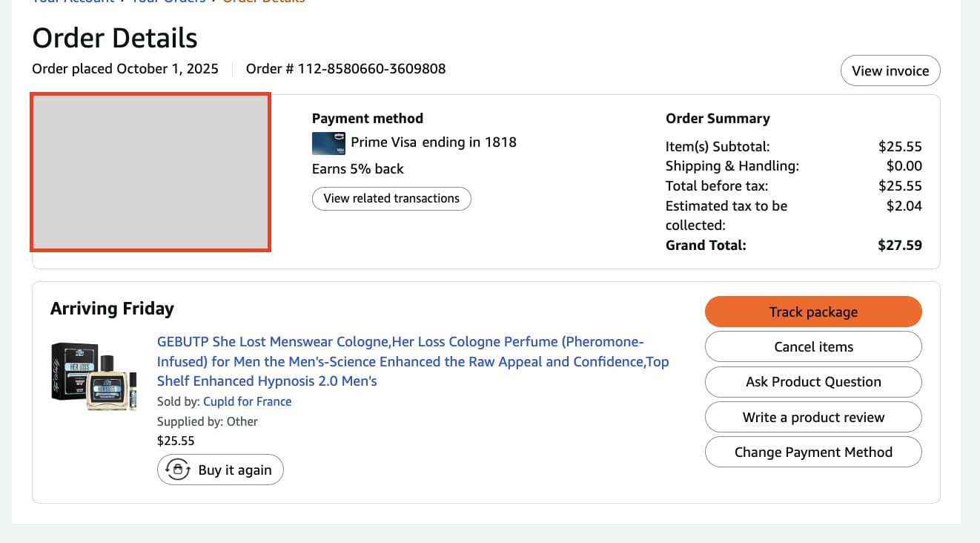Click the grayed-out box beside Payment method
This screenshot has width=980, height=543.
150,172
